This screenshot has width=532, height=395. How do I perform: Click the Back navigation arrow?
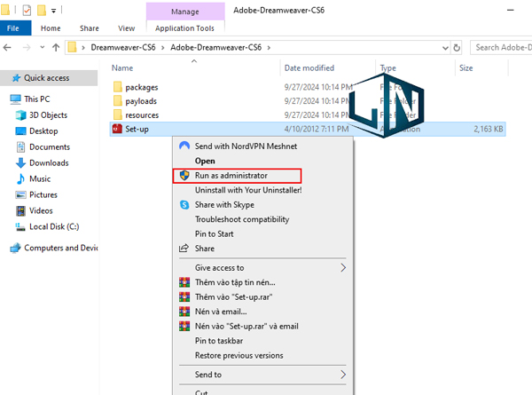coord(7,48)
